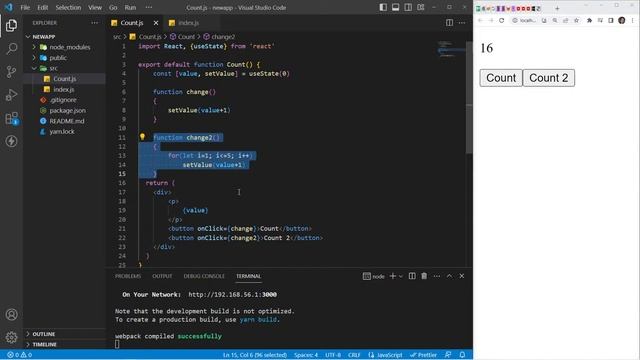The width and height of the screenshot is (640, 360).
Task: Open editor More Actions menu
Action: pyautogui.click(x=462, y=23)
